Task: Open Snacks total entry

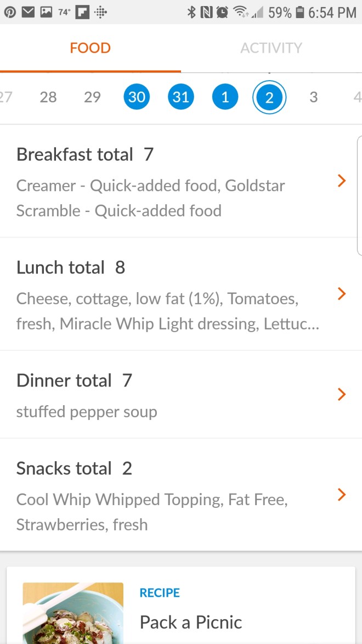Action: [165, 495]
